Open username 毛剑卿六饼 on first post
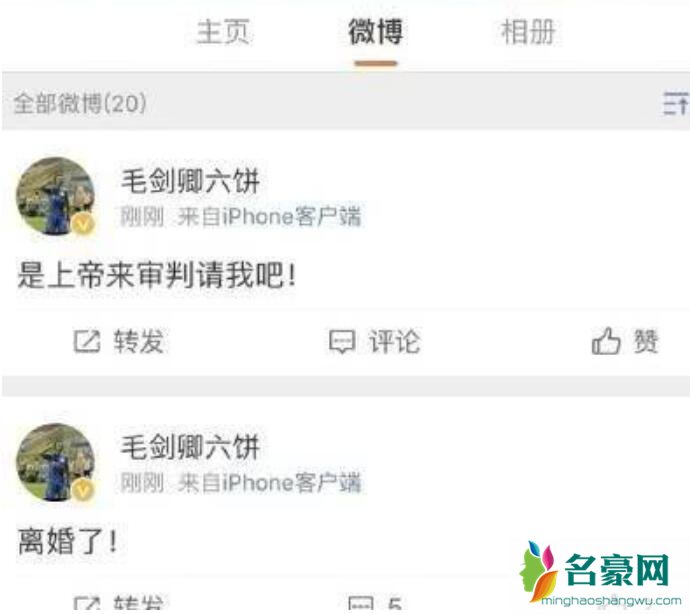 190,180
